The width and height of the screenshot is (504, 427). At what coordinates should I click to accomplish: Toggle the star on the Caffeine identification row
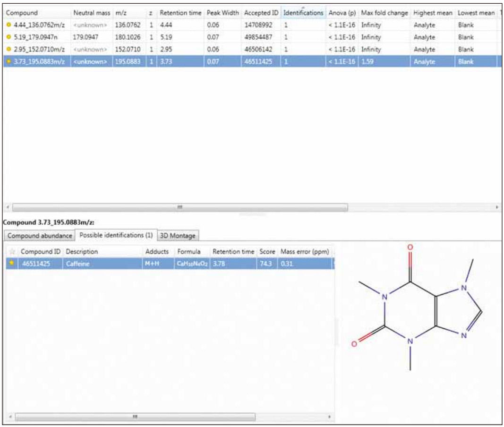coord(12,264)
